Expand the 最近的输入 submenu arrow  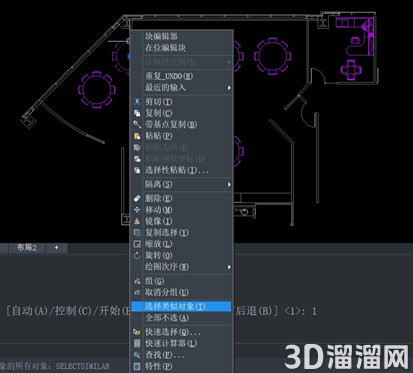229,88
